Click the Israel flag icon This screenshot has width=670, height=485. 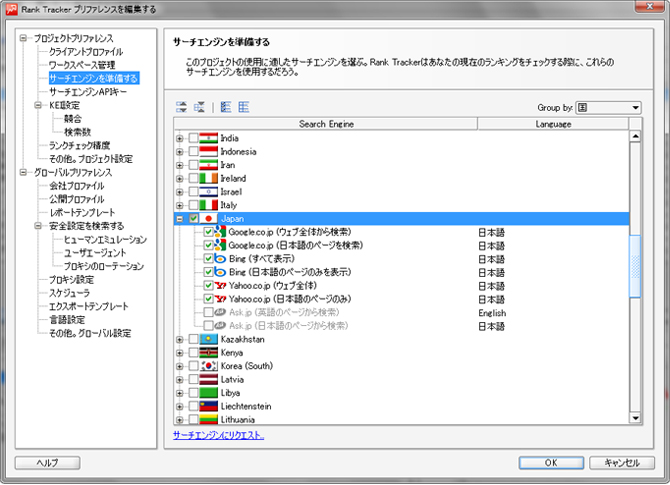[x=209, y=191]
